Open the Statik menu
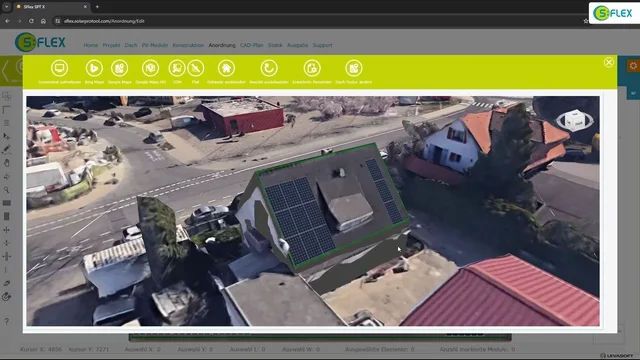 coord(275,45)
